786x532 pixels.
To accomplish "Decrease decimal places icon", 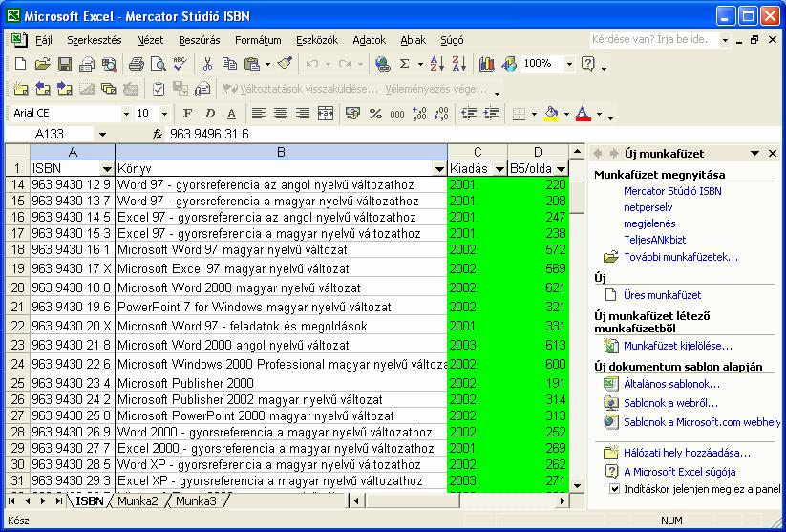I will pyautogui.click(x=441, y=114).
